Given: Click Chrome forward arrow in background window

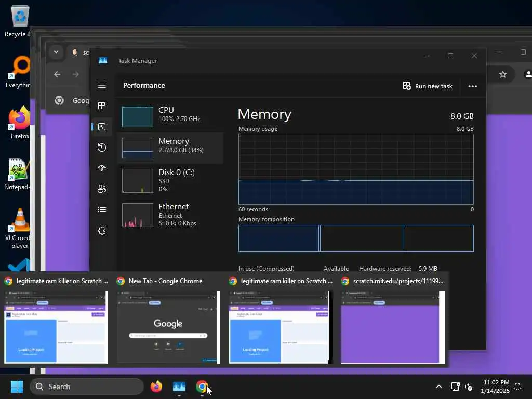Looking at the screenshot, I should coord(76,74).
